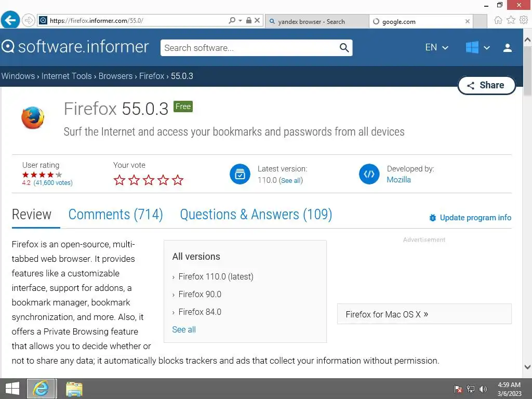Image resolution: width=532 pixels, height=399 pixels.
Task: Click the page scrollbar up arrow
Action: coord(527,39)
